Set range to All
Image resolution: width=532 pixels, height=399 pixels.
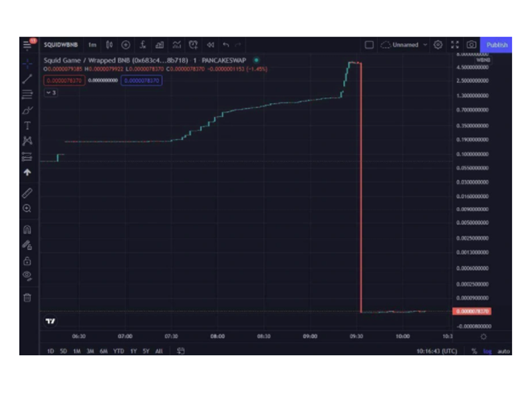pyautogui.click(x=159, y=351)
